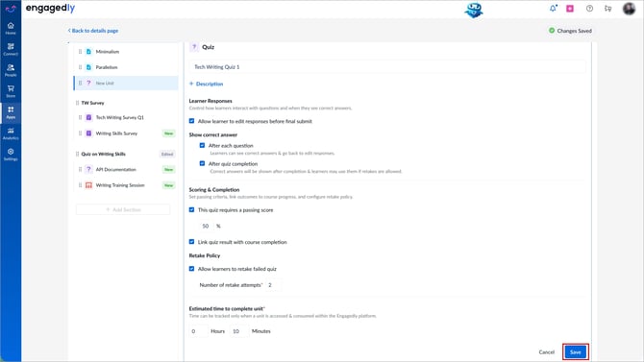
Task: Click the number of retake attempts field
Action: [273, 285]
